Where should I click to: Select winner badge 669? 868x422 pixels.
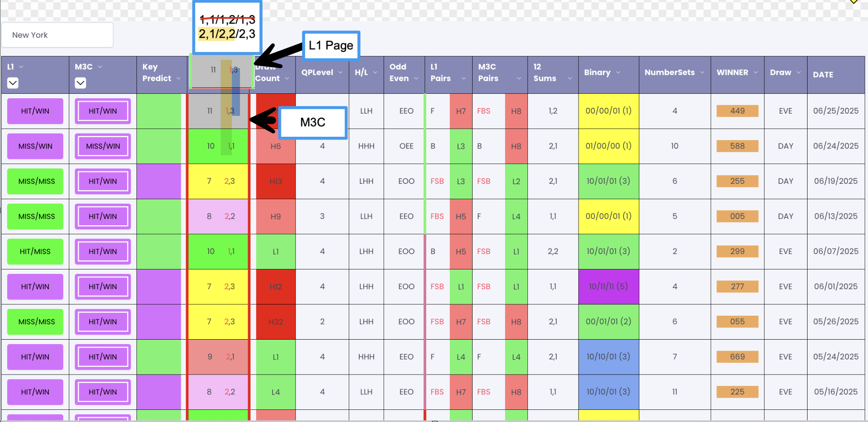737,357
